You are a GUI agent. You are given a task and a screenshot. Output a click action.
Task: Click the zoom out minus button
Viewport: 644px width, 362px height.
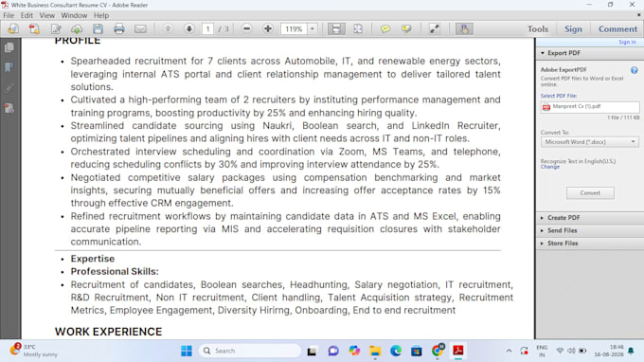click(x=246, y=28)
